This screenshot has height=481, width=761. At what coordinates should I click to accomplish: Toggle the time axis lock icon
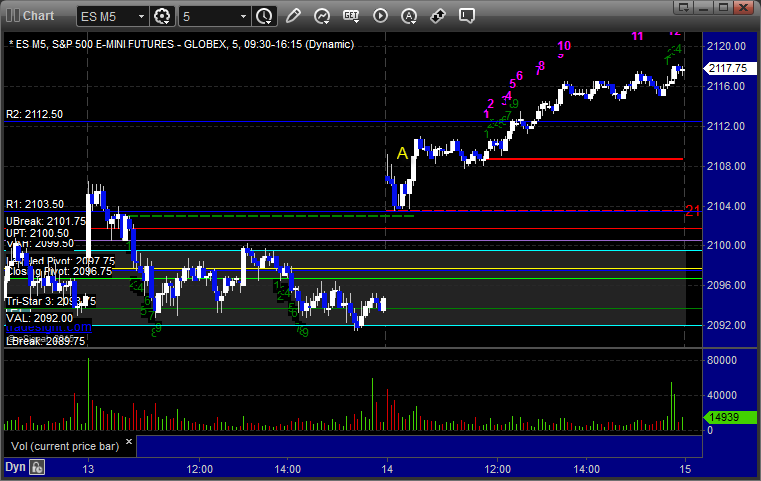click(x=37, y=467)
